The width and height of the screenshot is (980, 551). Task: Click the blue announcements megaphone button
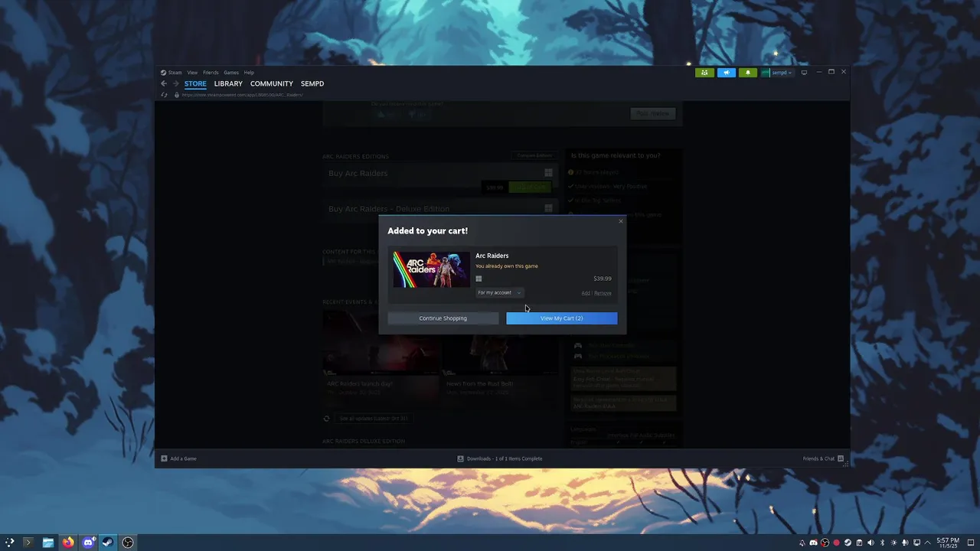pos(727,73)
